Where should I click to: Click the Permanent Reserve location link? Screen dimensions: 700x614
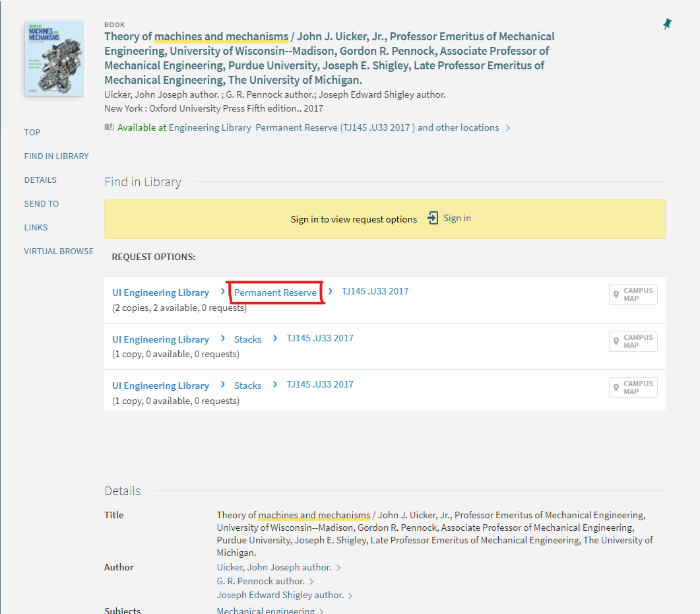tap(275, 292)
